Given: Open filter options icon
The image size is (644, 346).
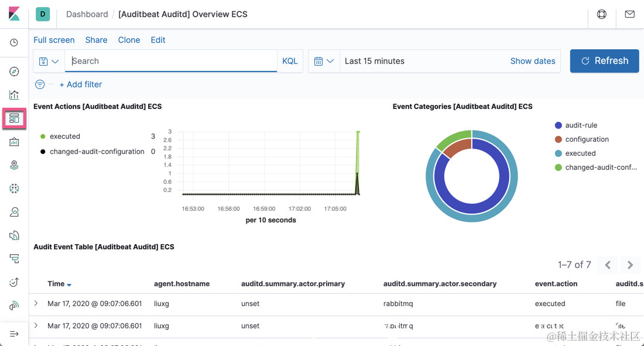Looking at the screenshot, I should click(40, 84).
